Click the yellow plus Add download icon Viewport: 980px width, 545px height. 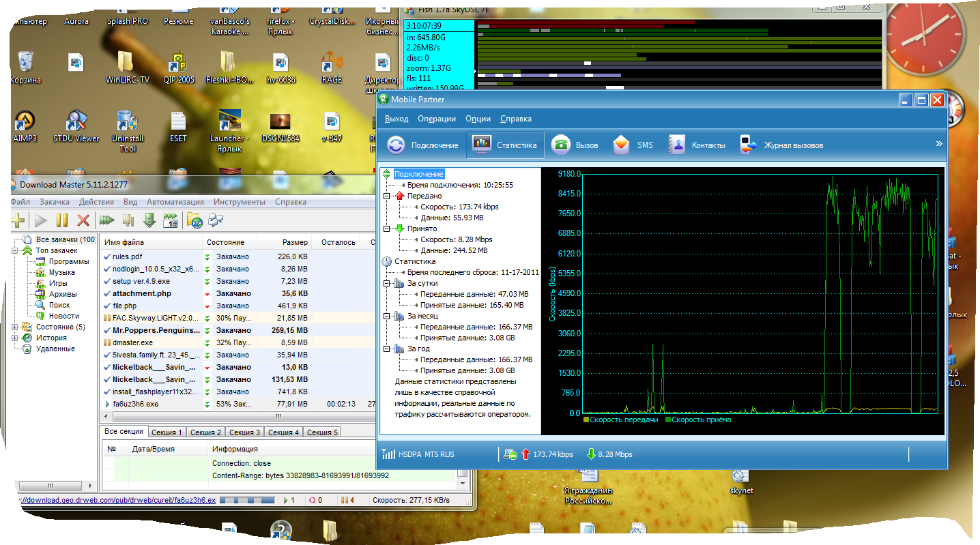[18, 220]
